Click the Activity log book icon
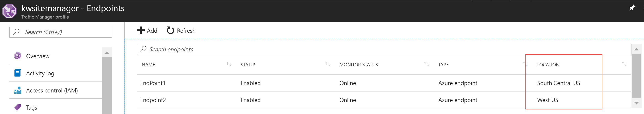The image size is (644, 114). click(x=18, y=73)
